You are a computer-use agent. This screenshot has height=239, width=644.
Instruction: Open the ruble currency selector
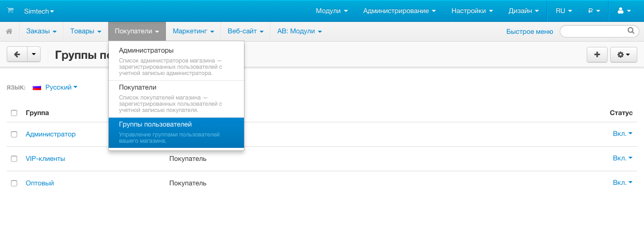pos(594,10)
